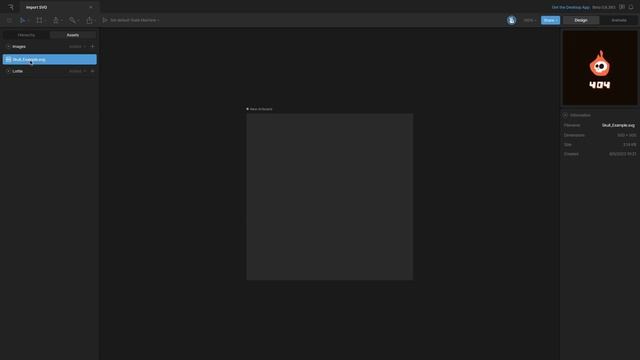The image size is (640, 360).
Task: Collapse the Information section
Action: (x=565, y=115)
